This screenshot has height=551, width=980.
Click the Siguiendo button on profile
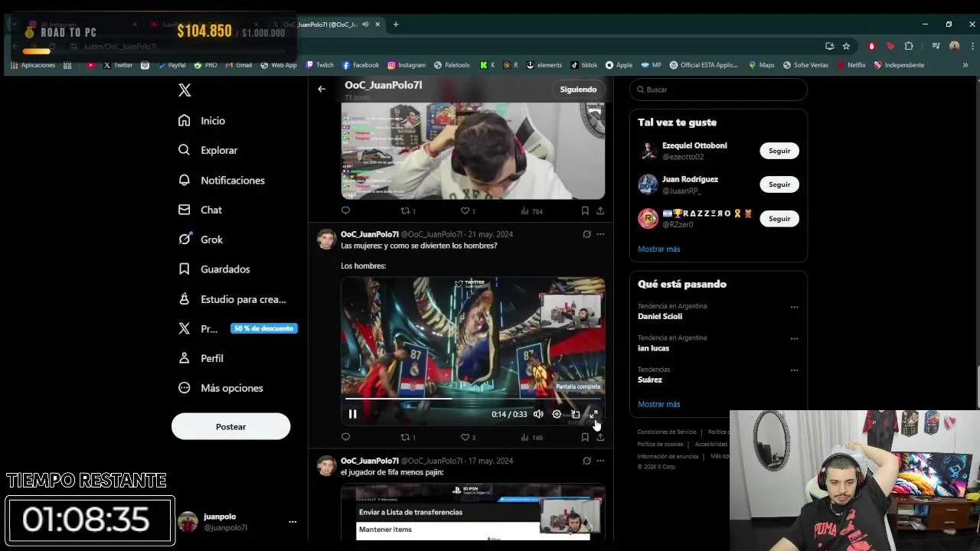[578, 90]
